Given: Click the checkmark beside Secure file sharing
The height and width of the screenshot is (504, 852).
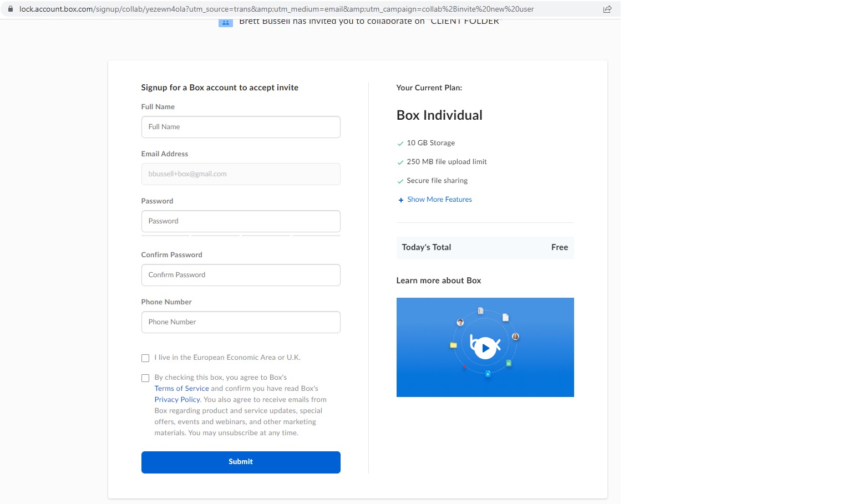Looking at the screenshot, I should click(x=400, y=181).
